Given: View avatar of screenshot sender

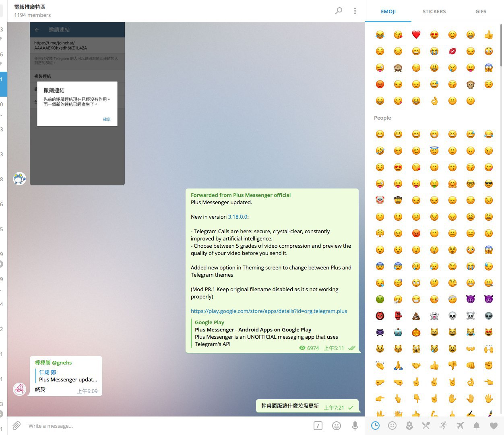Looking at the screenshot, I should coord(19,178).
